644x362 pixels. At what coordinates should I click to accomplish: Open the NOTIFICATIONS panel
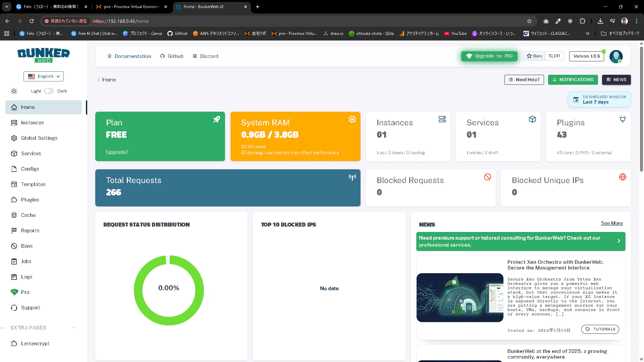coord(573,80)
